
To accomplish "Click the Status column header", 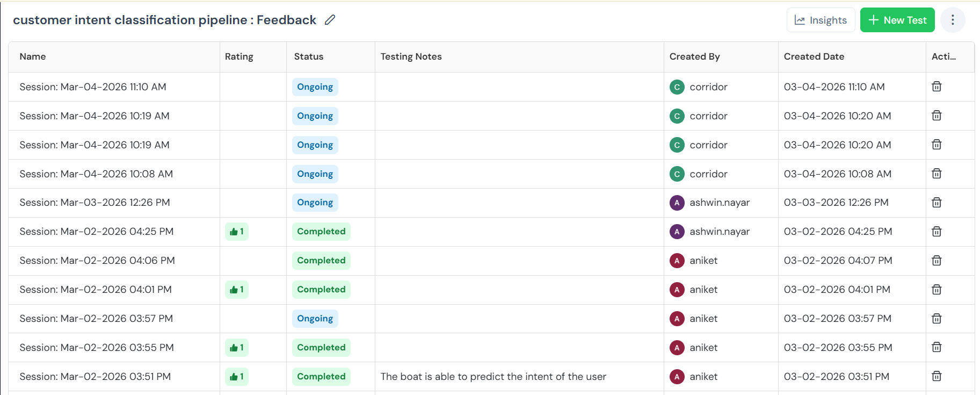I will click(308, 56).
